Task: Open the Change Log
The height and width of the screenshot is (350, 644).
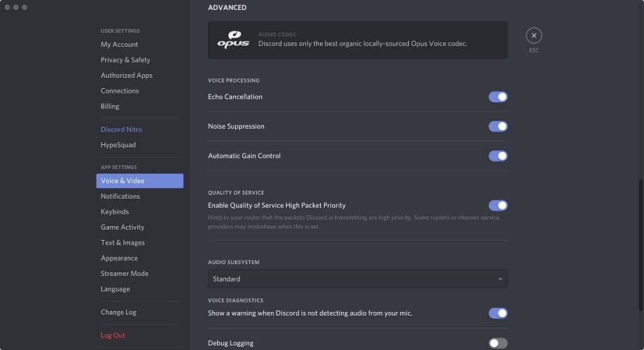Action: (118, 312)
